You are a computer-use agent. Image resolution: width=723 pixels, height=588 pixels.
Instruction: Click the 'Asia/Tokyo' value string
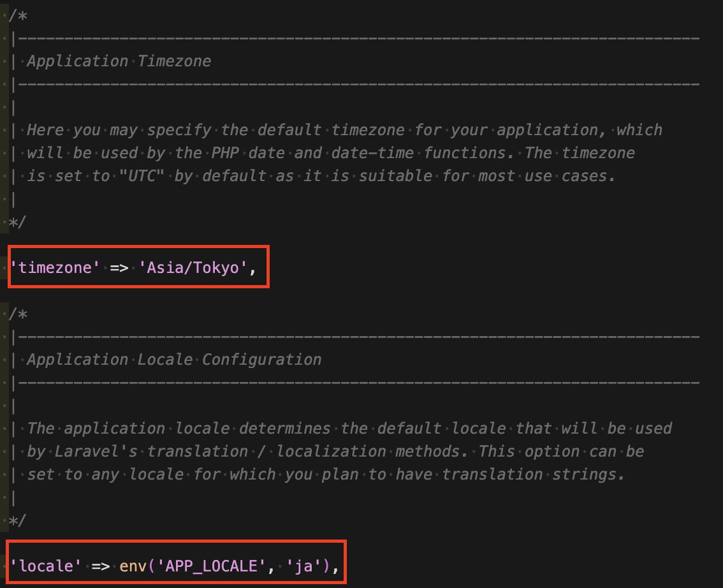click(193, 268)
